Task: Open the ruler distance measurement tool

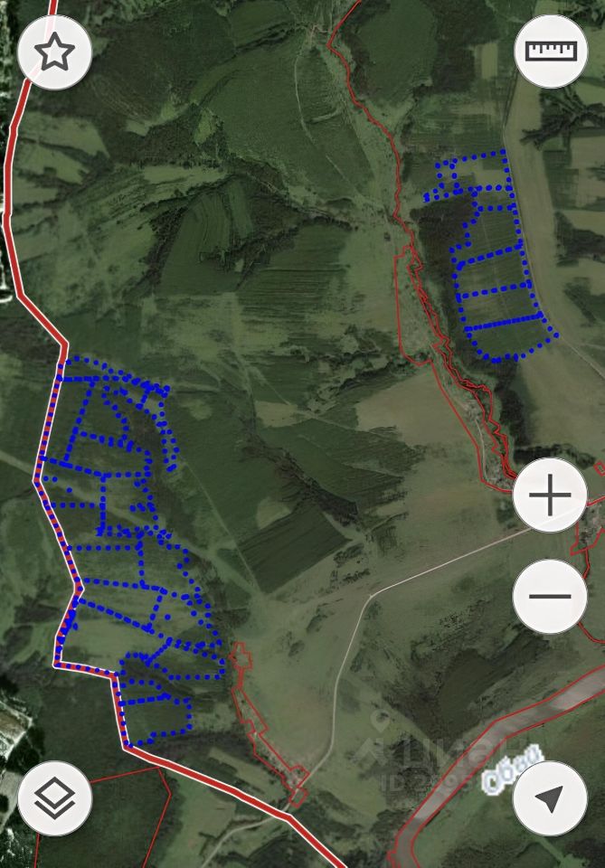Action: tap(551, 51)
